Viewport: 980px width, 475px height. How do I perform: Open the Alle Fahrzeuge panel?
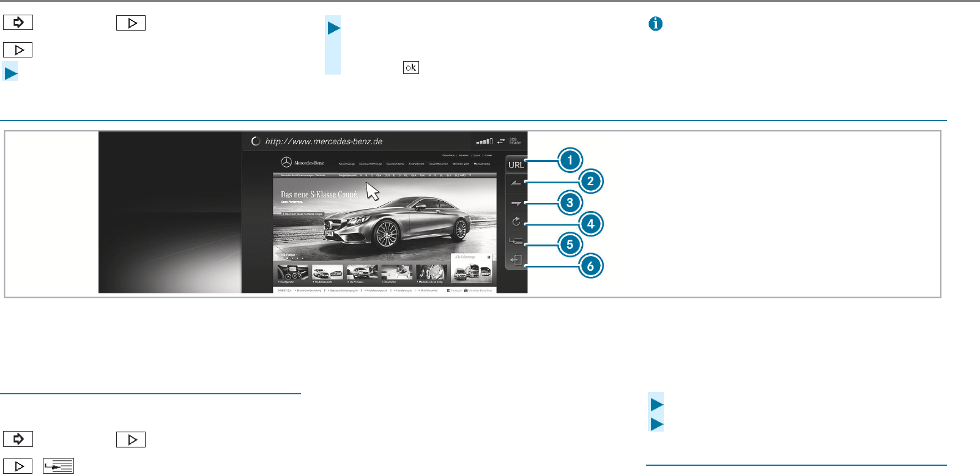coord(472,268)
